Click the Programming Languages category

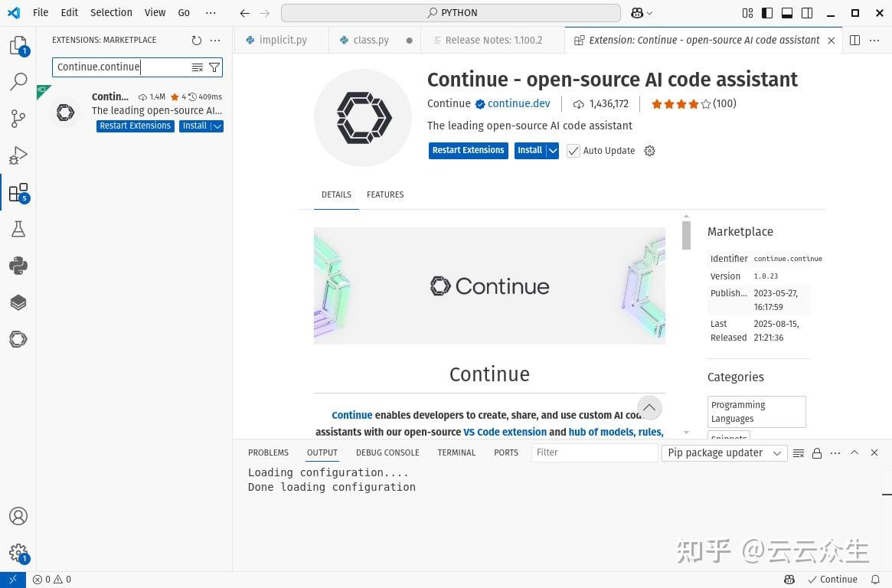pyautogui.click(x=756, y=412)
